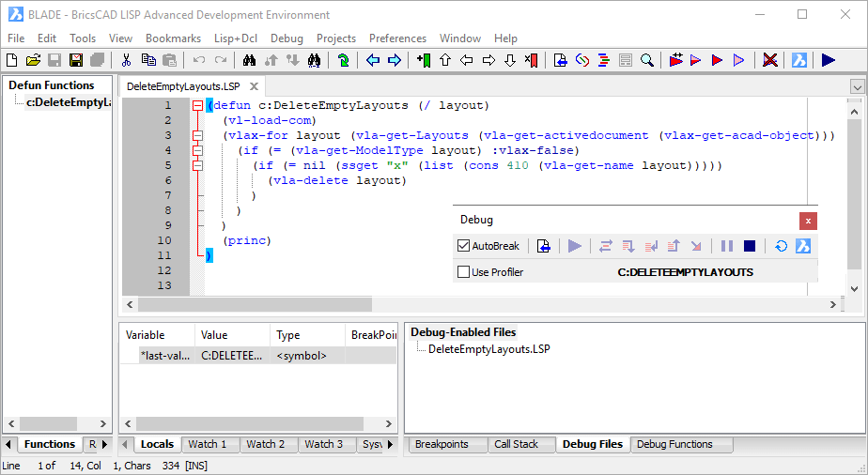Switch to the Watch 1 tab
This screenshot has height=475, width=868.
208,444
